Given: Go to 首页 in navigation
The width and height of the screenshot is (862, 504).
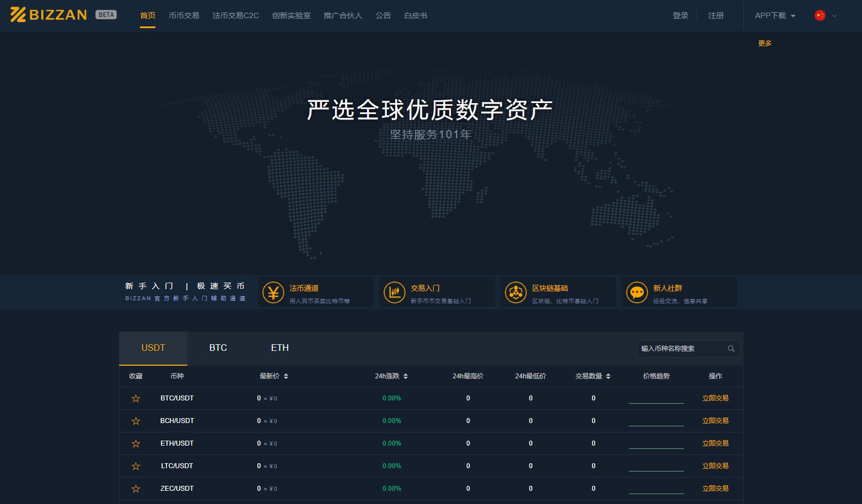Looking at the screenshot, I should (x=148, y=15).
